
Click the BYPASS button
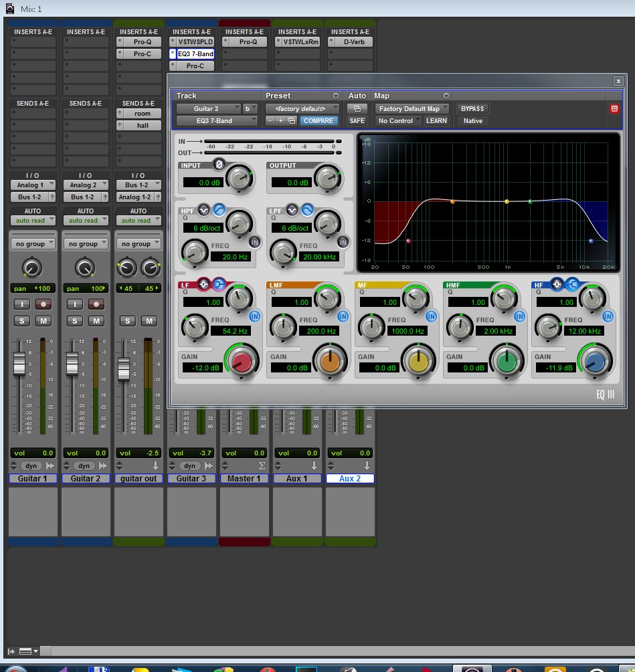(x=472, y=109)
